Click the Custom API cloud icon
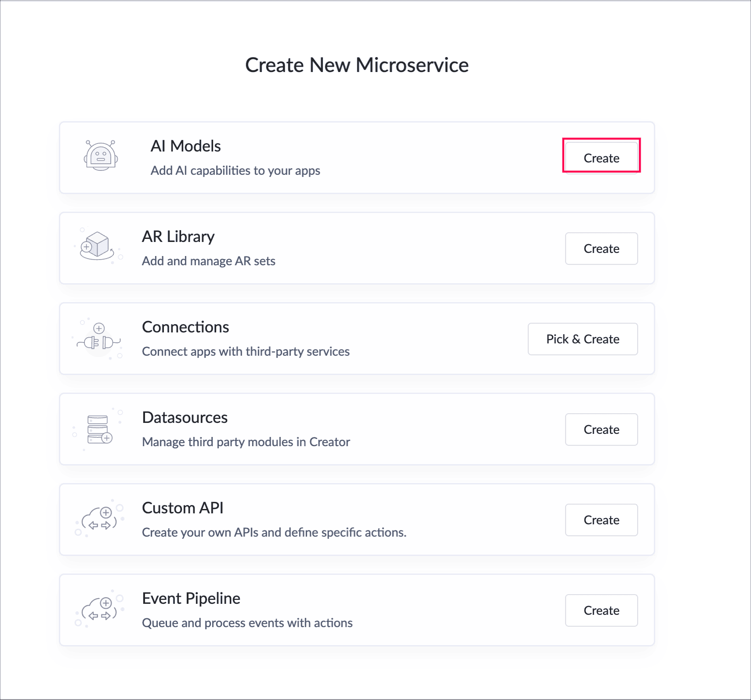This screenshot has height=700, width=751. (x=99, y=519)
